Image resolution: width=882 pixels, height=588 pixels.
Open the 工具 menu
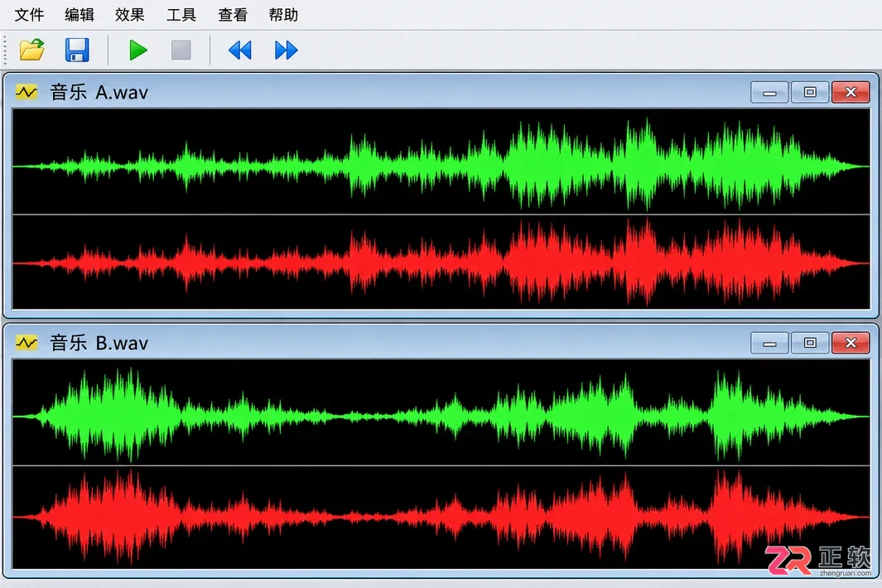click(181, 15)
